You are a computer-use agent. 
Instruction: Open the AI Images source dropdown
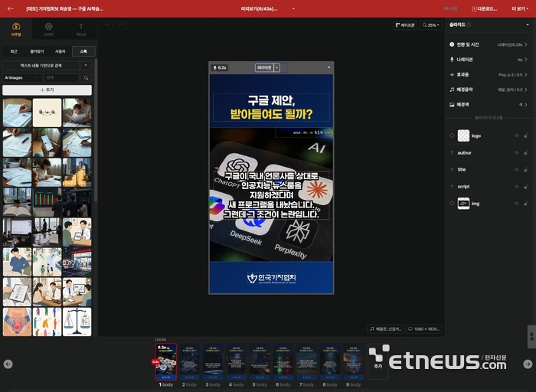point(22,78)
